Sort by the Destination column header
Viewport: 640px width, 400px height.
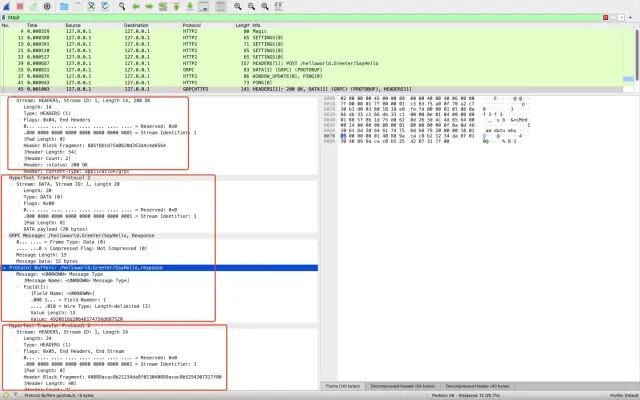pyautogui.click(x=136, y=25)
